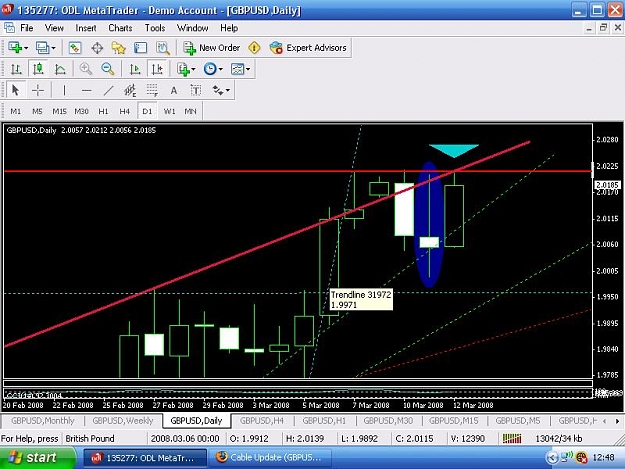Switch to the GBPUSD,H1 chart tab

(324, 420)
